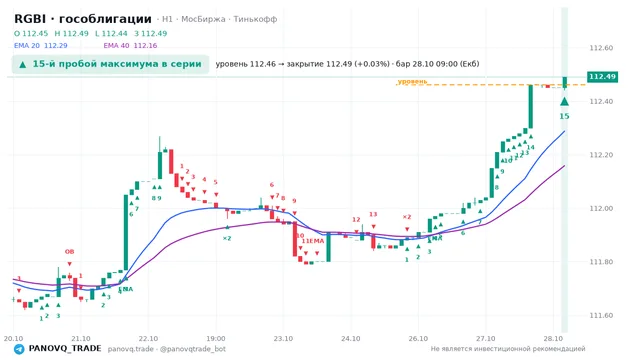
Task: Click the 111.80 price axis label
Action: 601,262
